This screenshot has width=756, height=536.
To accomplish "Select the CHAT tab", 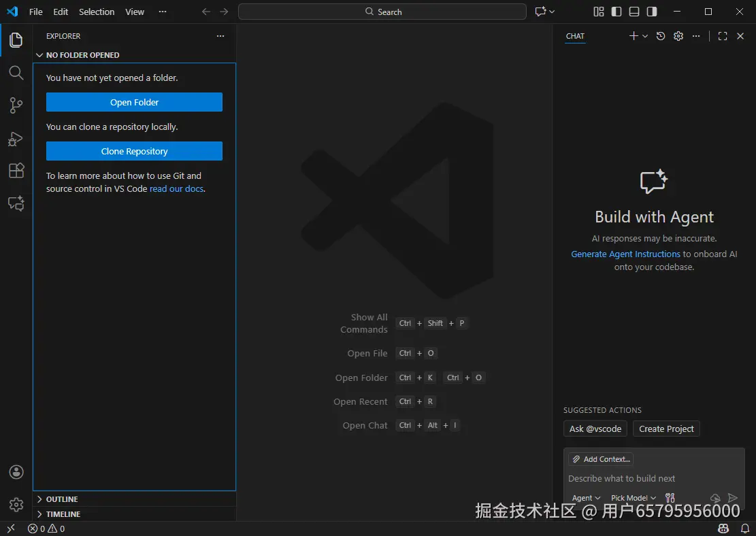I will (x=575, y=36).
